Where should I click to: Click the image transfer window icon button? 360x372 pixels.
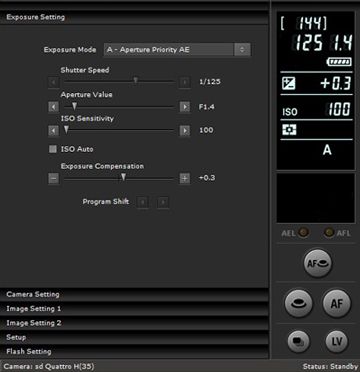pyautogui.click(x=298, y=341)
